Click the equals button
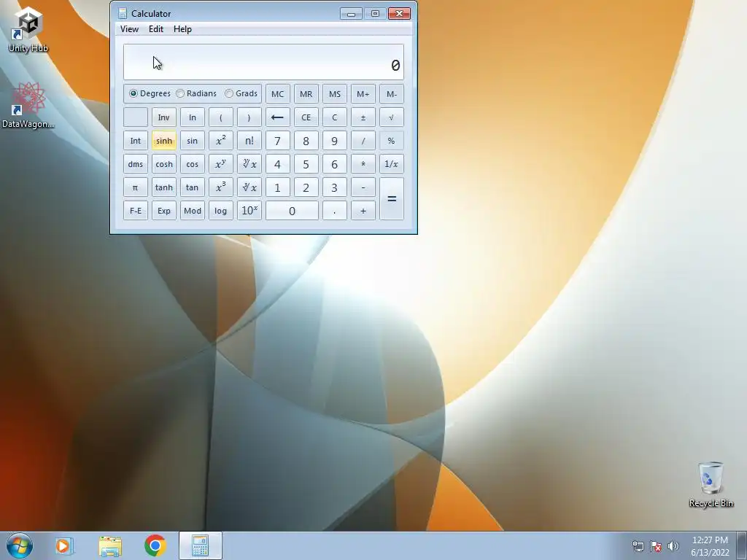 pos(392,198)
